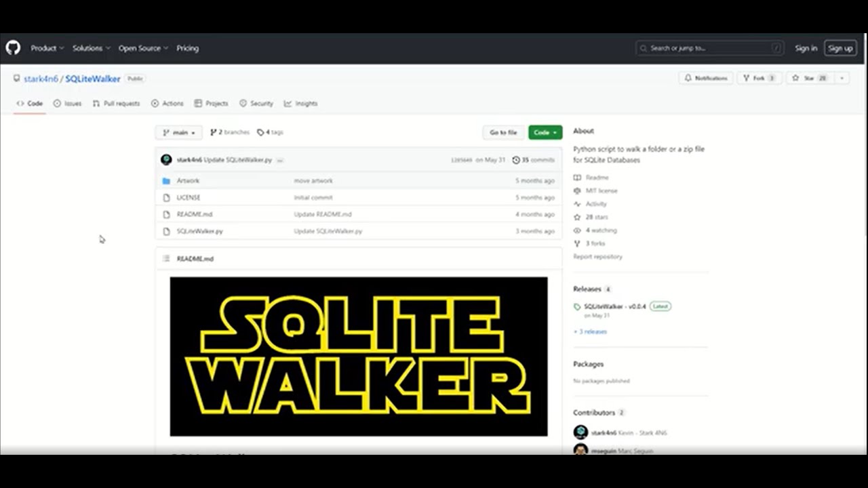Click the LICENSE file icon
The height and width of the screenshot is (488, 868).
tap(166, 198)
